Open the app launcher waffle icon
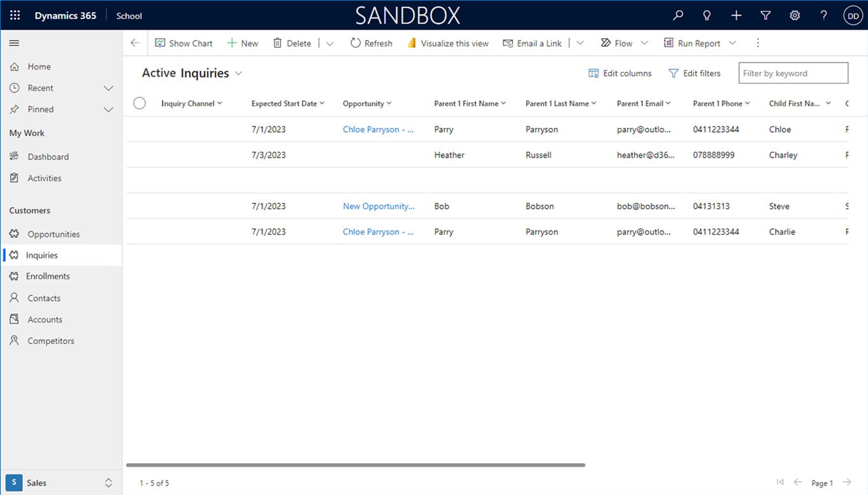This screenshot has height=495, width=868. click(15, 16)
